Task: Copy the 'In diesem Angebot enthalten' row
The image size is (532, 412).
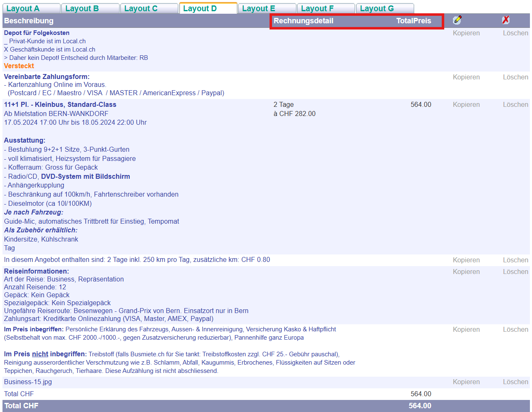Action: (466, 260)
